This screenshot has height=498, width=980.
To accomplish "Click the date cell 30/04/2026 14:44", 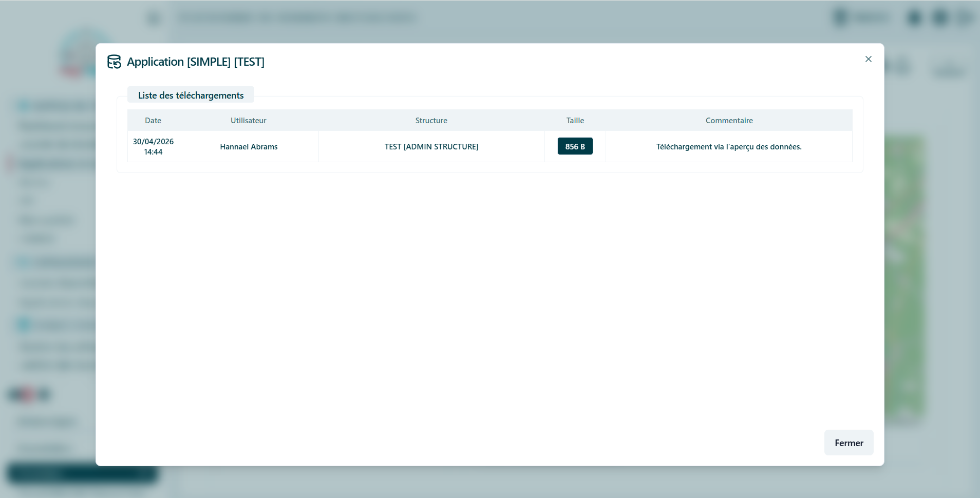I will point(153,146).
